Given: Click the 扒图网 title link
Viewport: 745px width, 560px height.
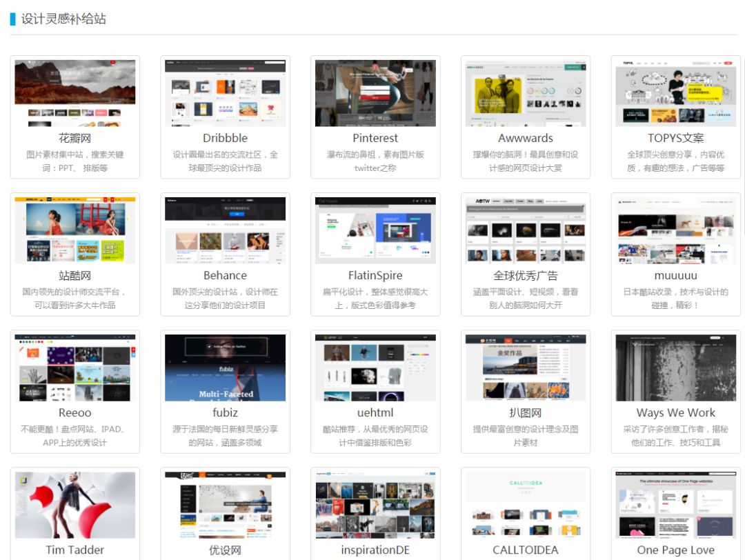Looking at the screenshot, I should tap(526, 412).
